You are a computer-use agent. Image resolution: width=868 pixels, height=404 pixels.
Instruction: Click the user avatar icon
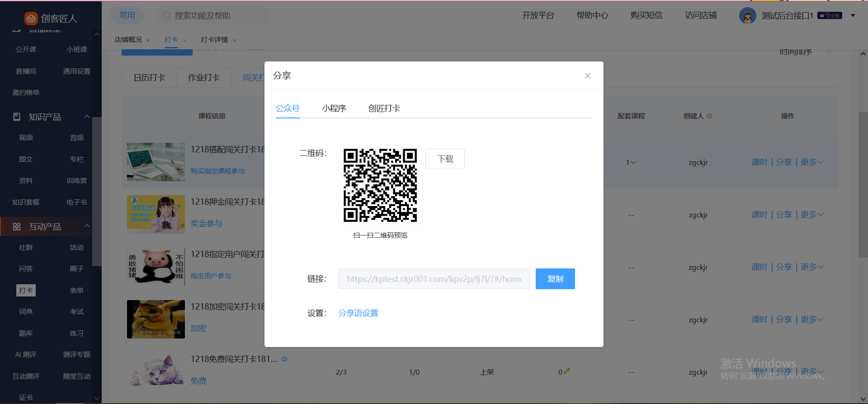(x=747, y=16)
